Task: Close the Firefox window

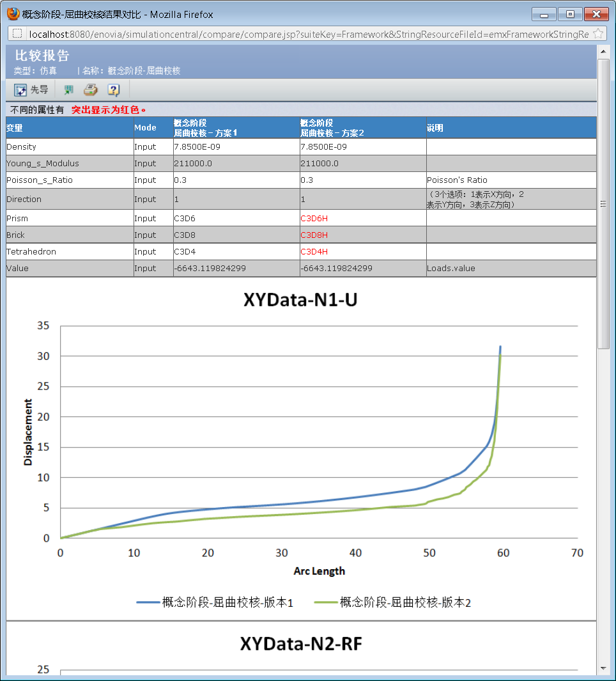Action: [596, 15]
